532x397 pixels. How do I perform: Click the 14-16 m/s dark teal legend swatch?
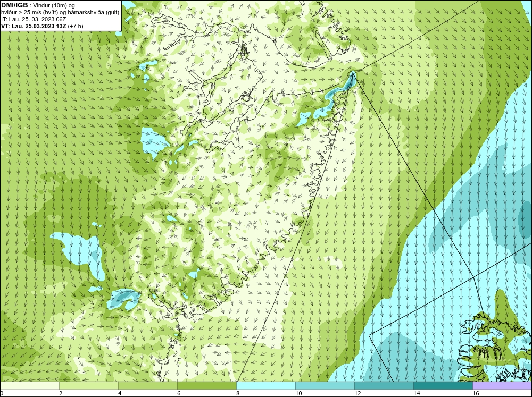[443, 386]
